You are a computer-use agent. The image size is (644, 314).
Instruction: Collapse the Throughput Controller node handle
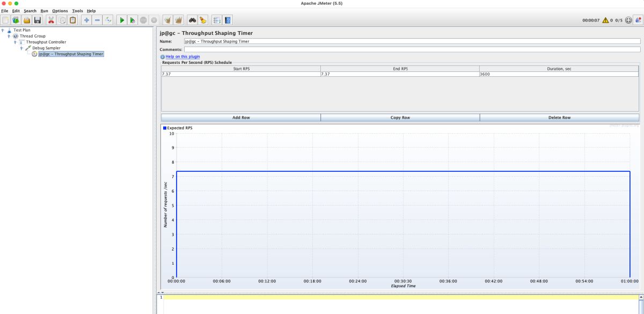point(16,42)
